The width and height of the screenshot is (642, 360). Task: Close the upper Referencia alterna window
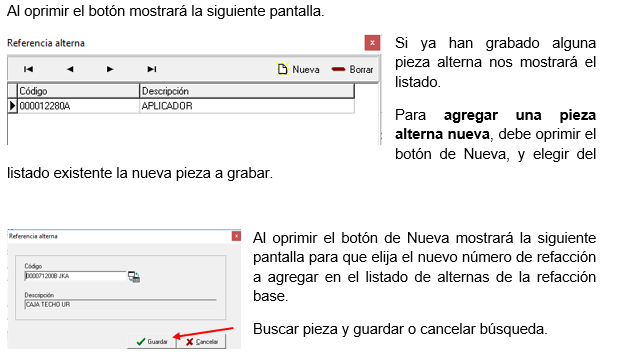click(x=372, y=43)
